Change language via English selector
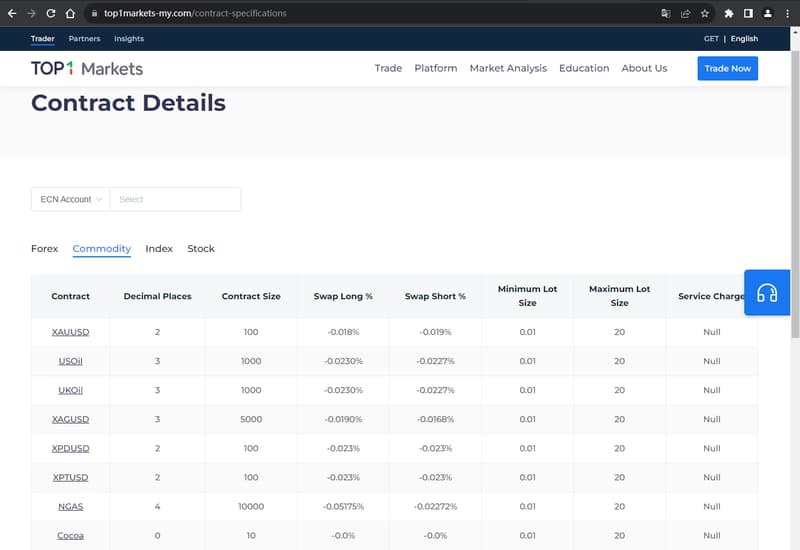The width and height of the screenshot is (800, 550). tap(744, 39)
